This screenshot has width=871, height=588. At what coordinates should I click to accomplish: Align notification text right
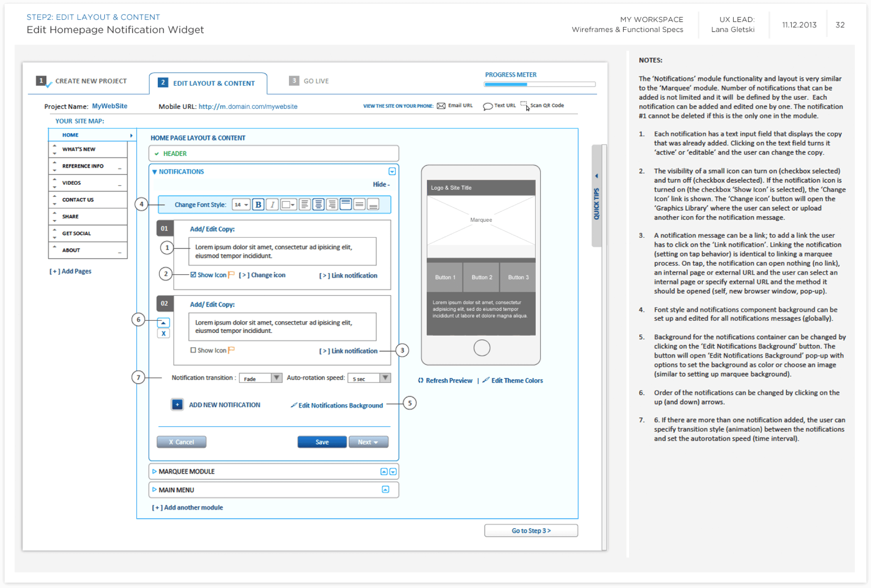(x=332, y=204)
